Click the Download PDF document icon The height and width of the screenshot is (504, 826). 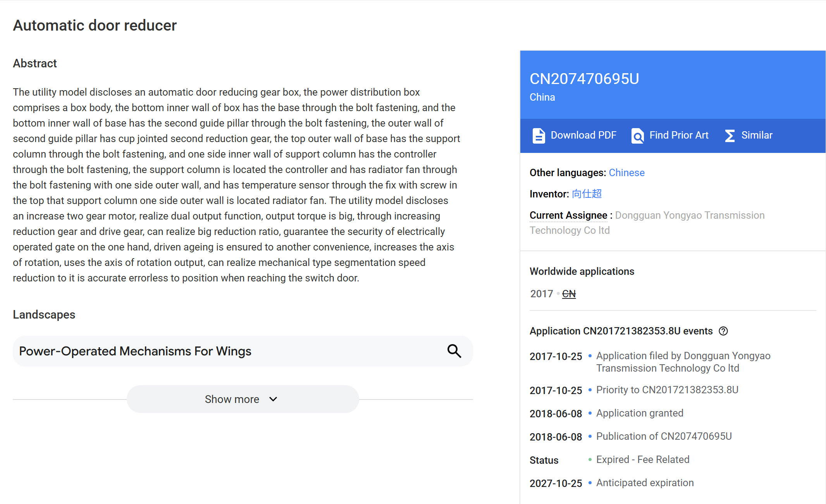539,135
